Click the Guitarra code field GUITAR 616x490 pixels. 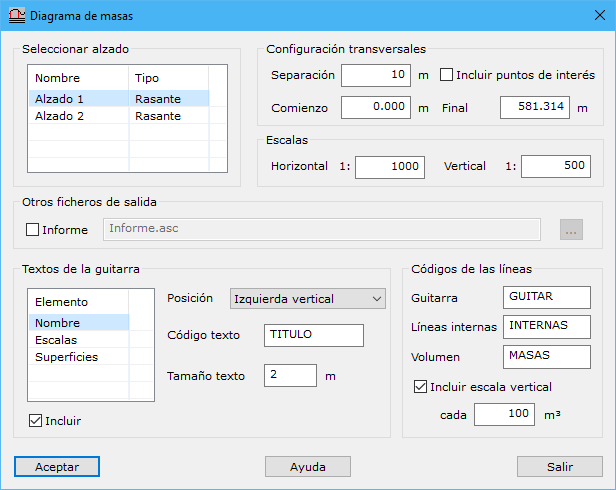(546, 297)
